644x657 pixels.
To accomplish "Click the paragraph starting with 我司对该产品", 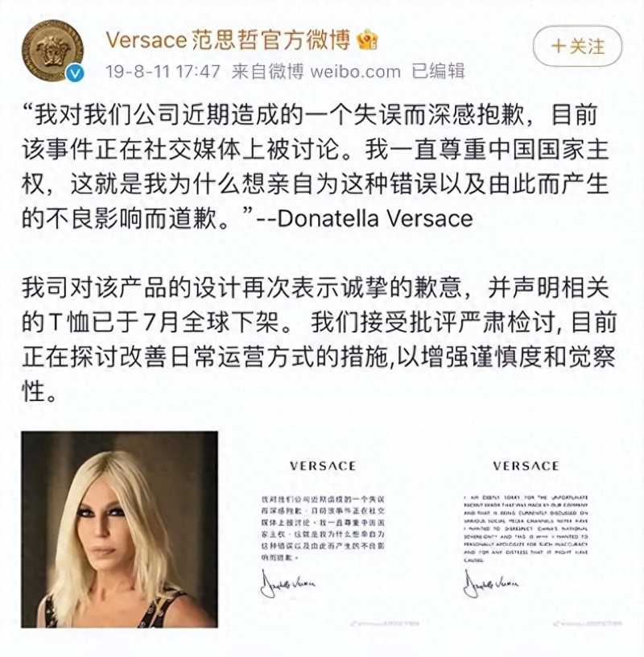I will (319, 340).
